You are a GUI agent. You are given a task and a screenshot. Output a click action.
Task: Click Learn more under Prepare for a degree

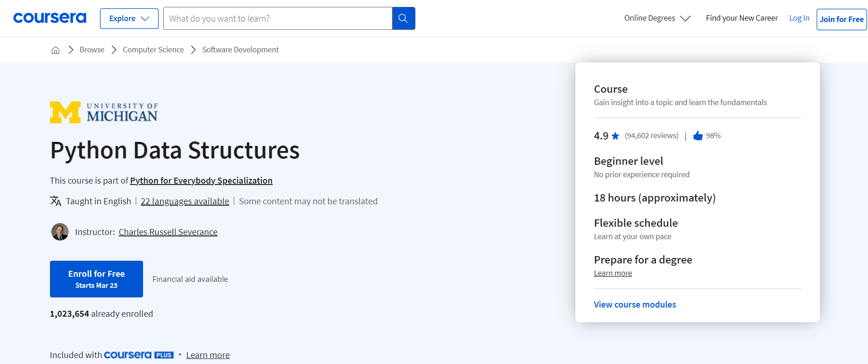point(613,273)
